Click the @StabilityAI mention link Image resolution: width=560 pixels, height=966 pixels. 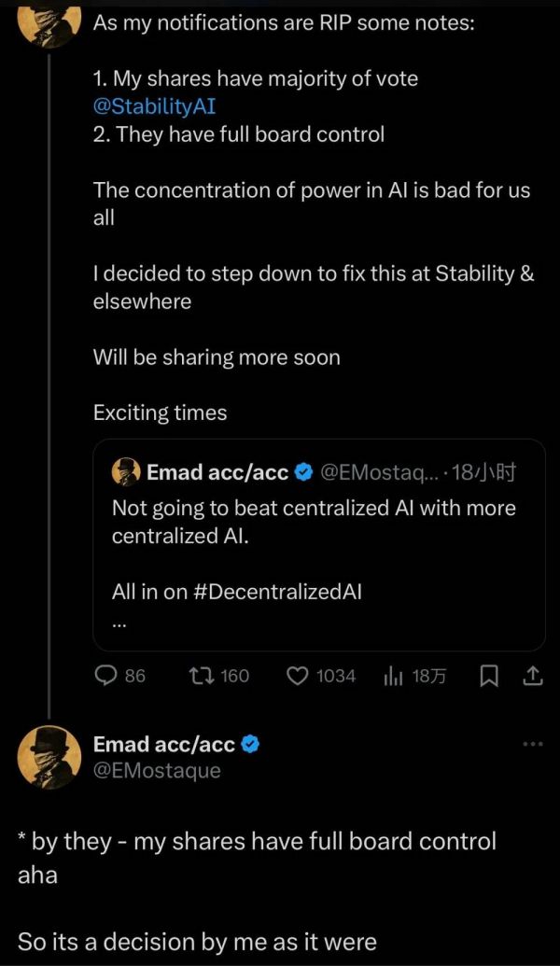[x=155, y=106]
